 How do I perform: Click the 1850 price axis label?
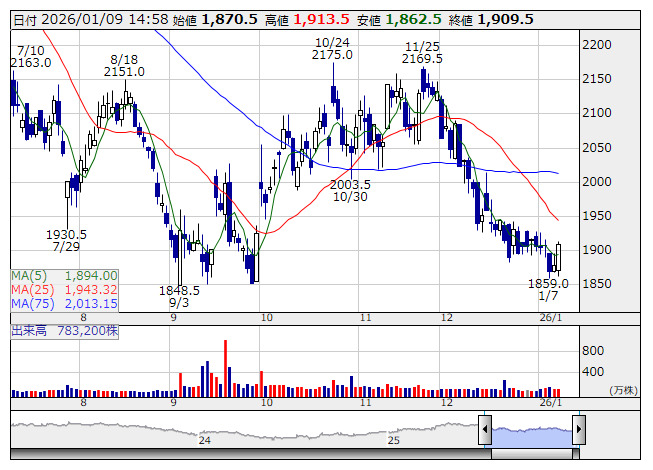[597, 283]
